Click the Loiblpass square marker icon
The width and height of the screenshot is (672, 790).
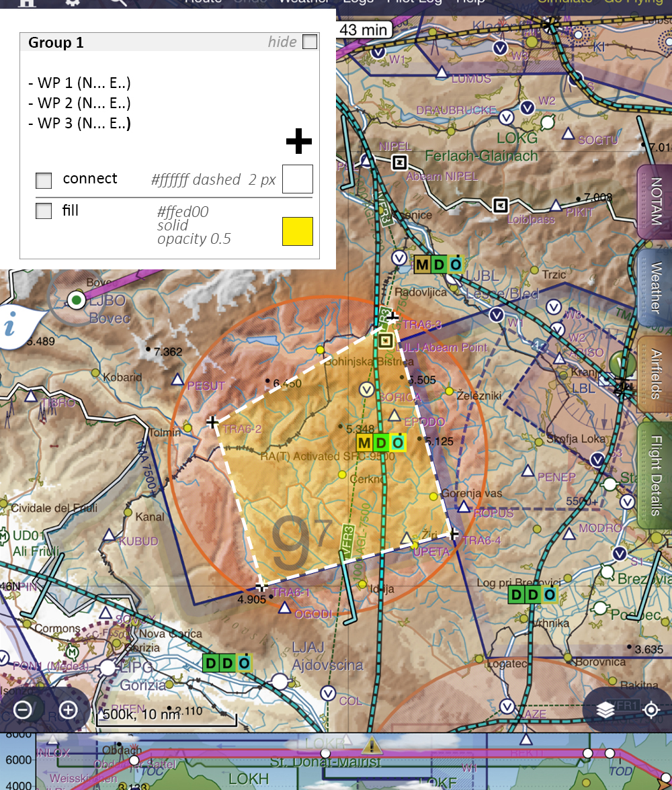click(x=499, y=206)
